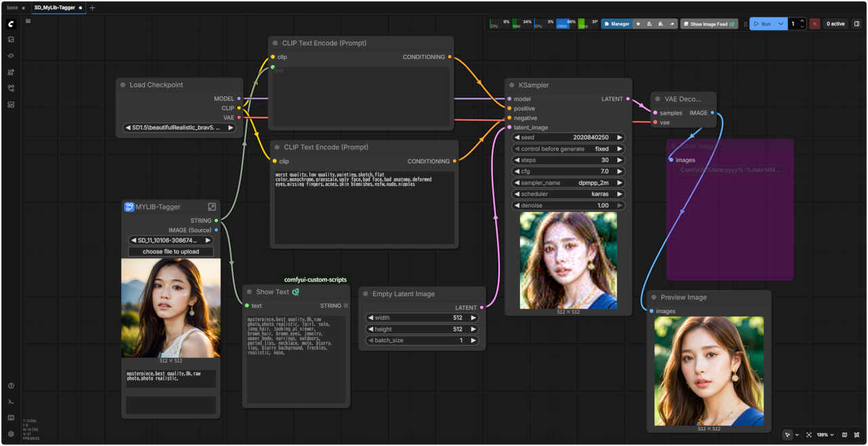Adjust the denoise slider in KSampler
Image resolution: width=868 pixels, height=446 pixels.
(x=568, y=205)
